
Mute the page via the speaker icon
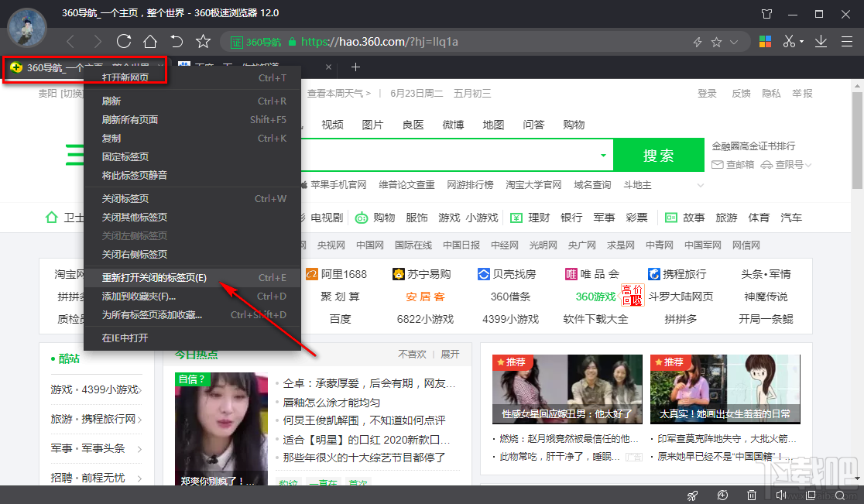tap(781, 495)
